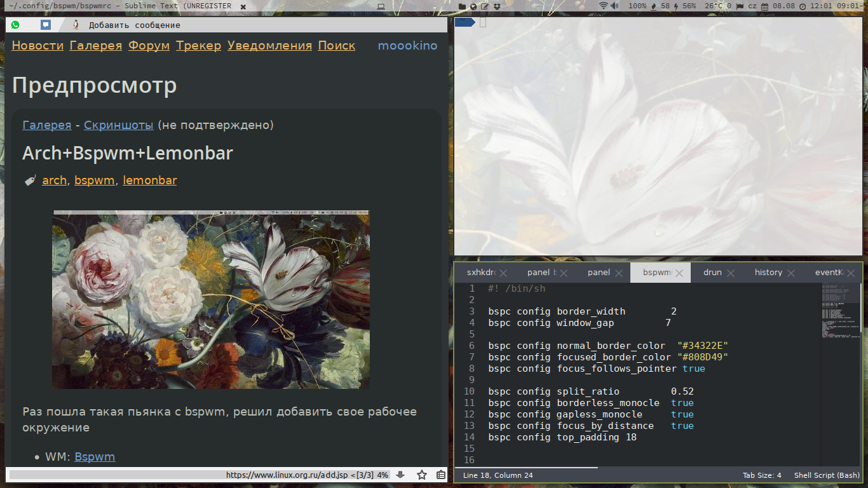Close the second panel tab in Sublime Text

pos(618,273)
